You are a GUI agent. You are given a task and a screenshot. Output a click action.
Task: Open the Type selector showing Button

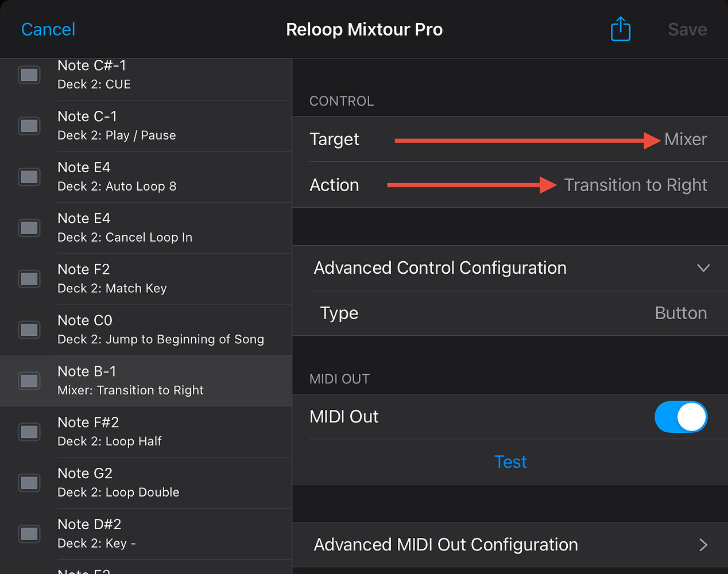[680, 313]
